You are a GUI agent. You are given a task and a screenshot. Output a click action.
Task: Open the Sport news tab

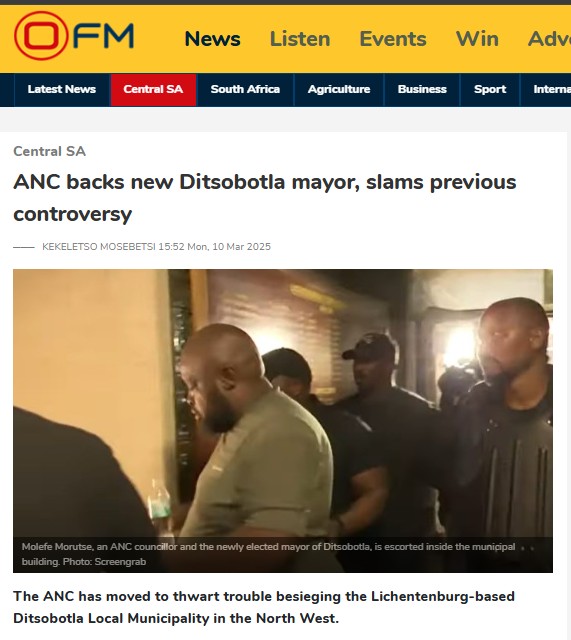pyautogui.click(x=490, y=89)
